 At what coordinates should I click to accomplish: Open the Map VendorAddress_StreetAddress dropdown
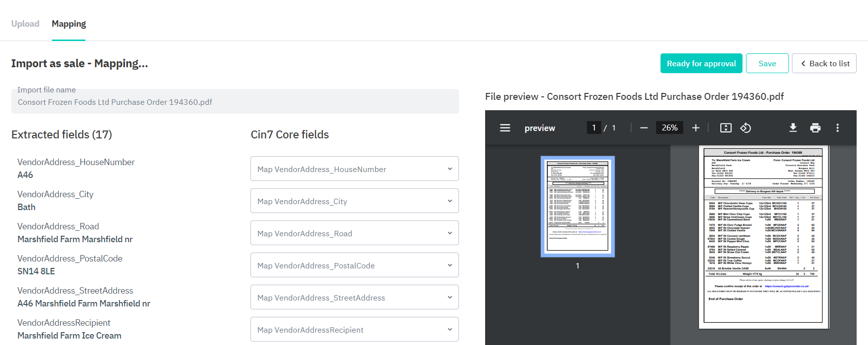[x=354, y=298]
